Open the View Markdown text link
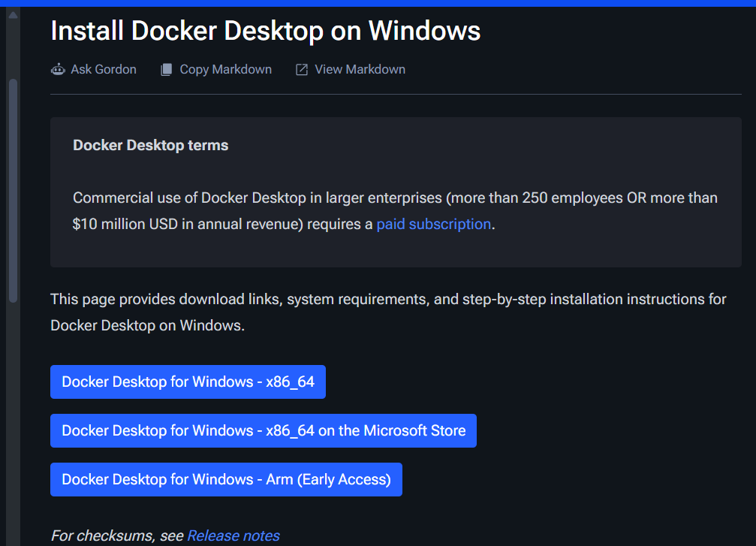This screenshot has width=756, height=546. (360, 69)
